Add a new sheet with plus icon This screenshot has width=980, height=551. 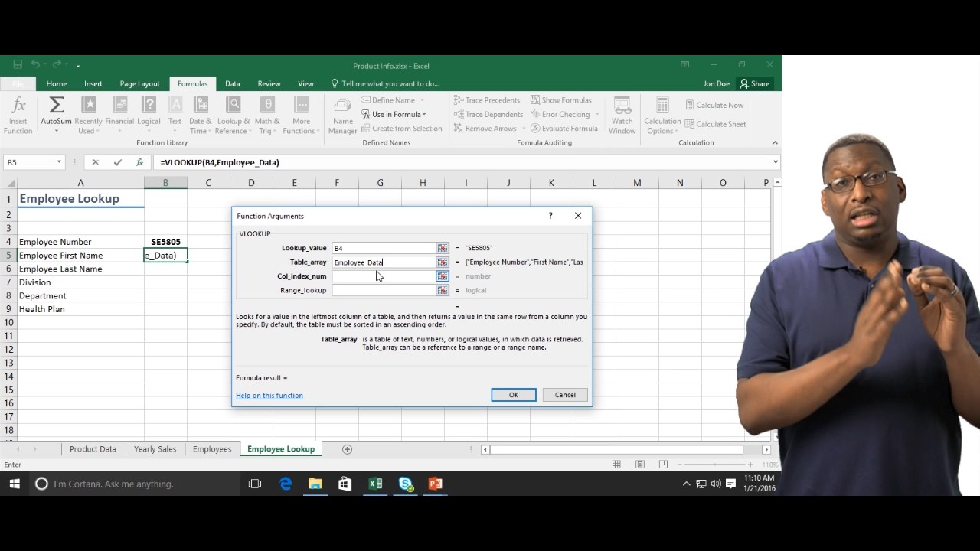(347, 449)
